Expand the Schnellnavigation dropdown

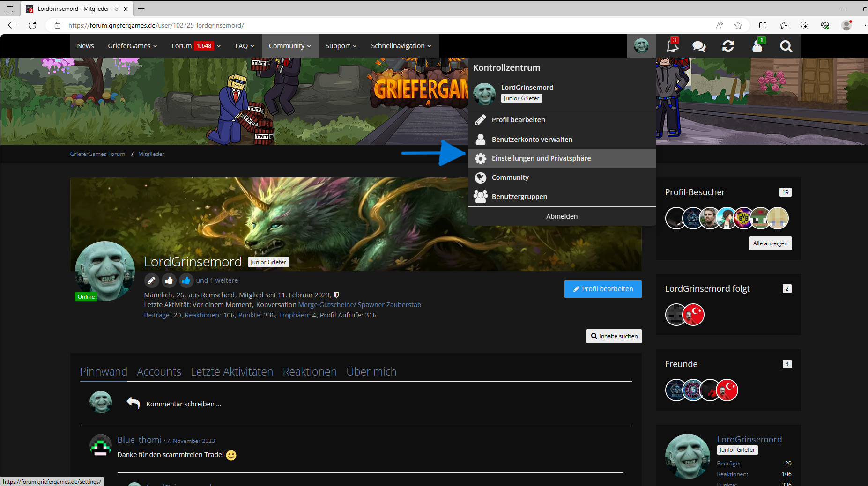(x=401, y=46)
